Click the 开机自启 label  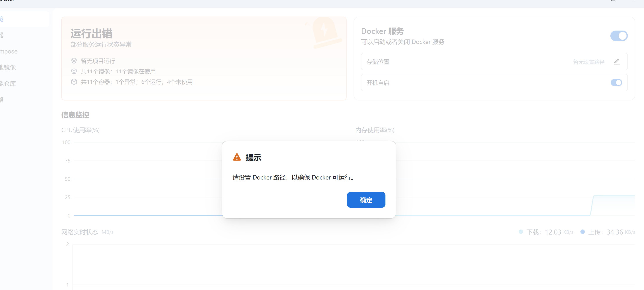click(378, 83)
